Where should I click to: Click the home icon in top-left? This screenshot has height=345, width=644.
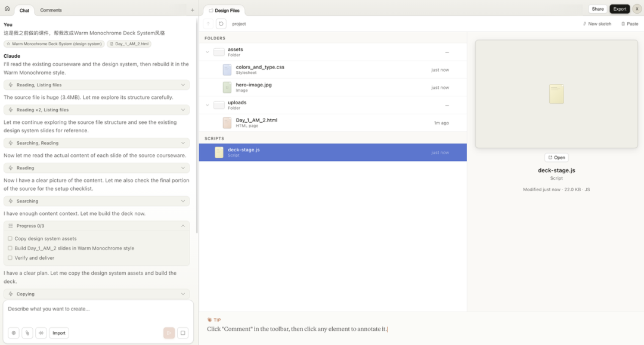(7, 9)
